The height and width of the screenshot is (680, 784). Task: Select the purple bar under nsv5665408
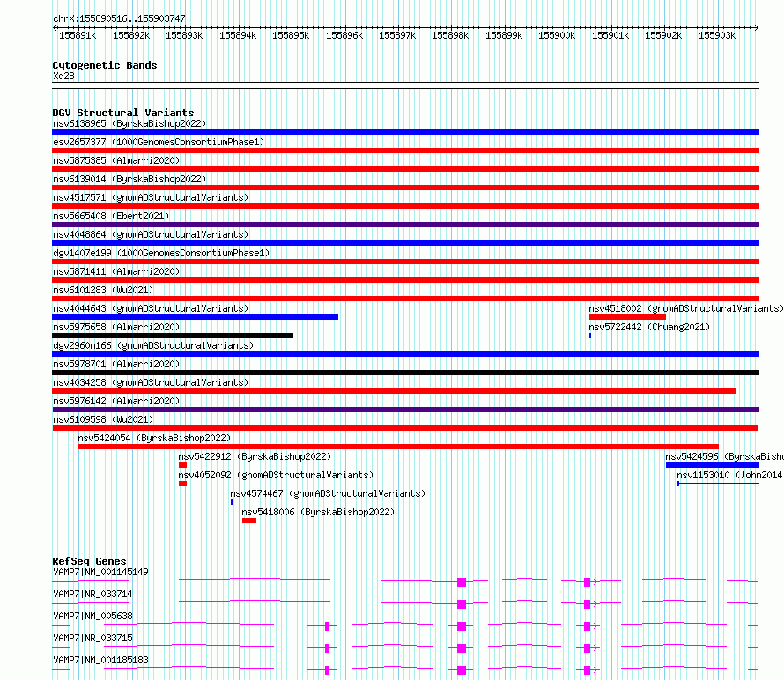(x=405, y=225)
